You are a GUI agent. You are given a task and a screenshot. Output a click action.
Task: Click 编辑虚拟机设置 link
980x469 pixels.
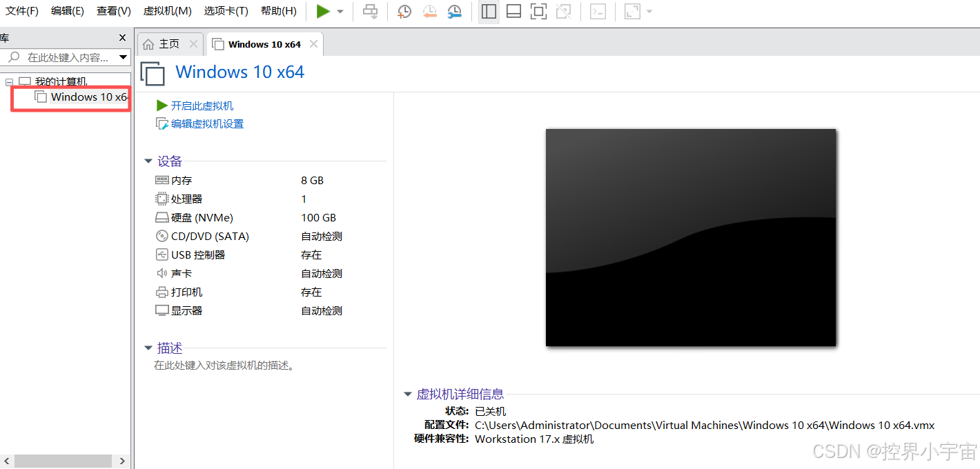coord(207,124)
